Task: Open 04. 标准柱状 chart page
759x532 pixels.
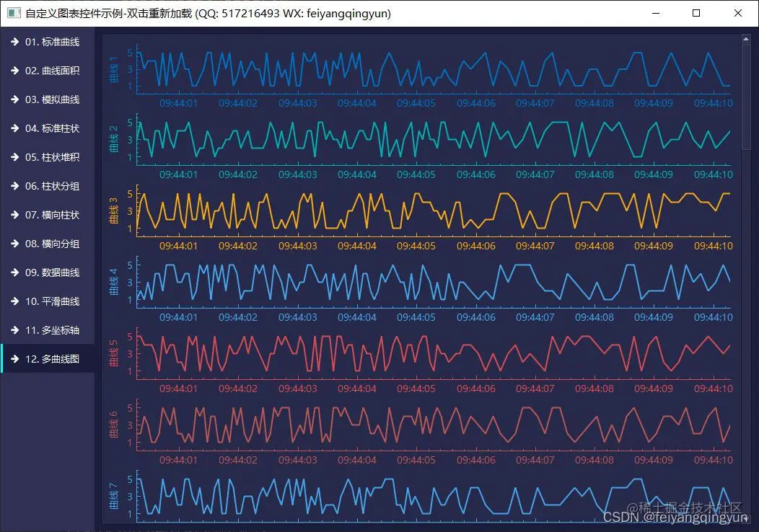Action: tap(47, 128)
